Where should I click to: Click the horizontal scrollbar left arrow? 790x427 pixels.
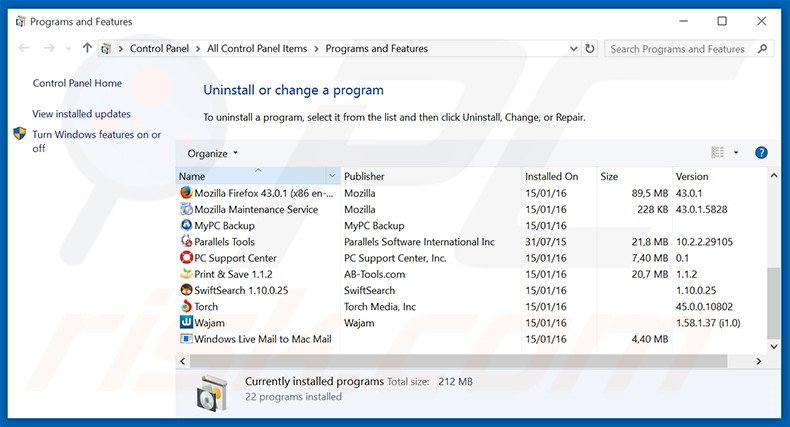pyautogui.click(x=182, y=361)
